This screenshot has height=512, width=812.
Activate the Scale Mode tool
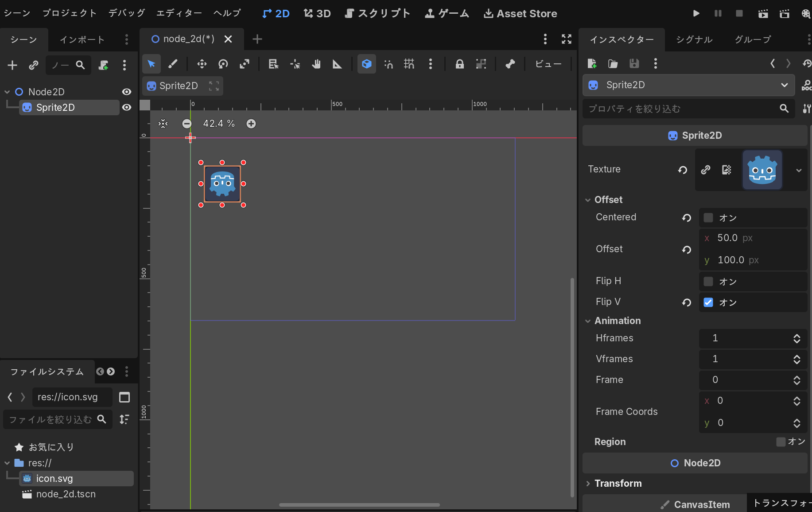245,64
